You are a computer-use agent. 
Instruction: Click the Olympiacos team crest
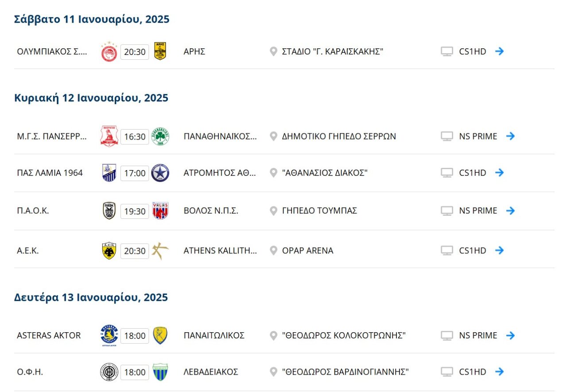point(109,51)
